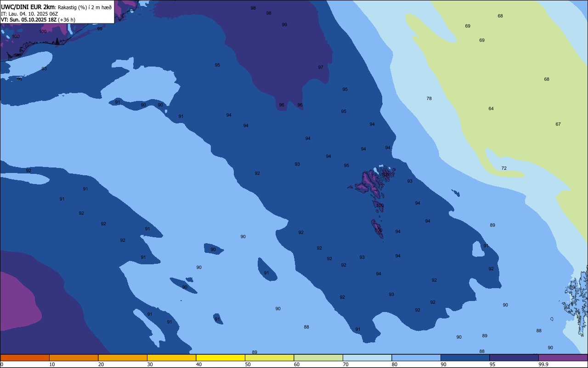Choose the 90–95 dark blue legend swatch
Image resolution: width=588 pixels, height=368 pixels.
pos(465,357)
